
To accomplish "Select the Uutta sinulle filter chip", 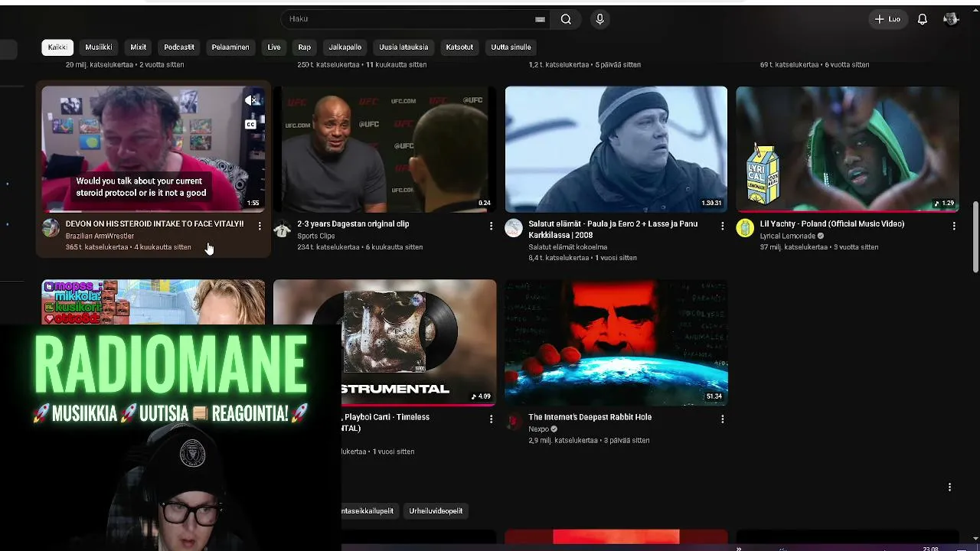I will (x=511, y=47).
